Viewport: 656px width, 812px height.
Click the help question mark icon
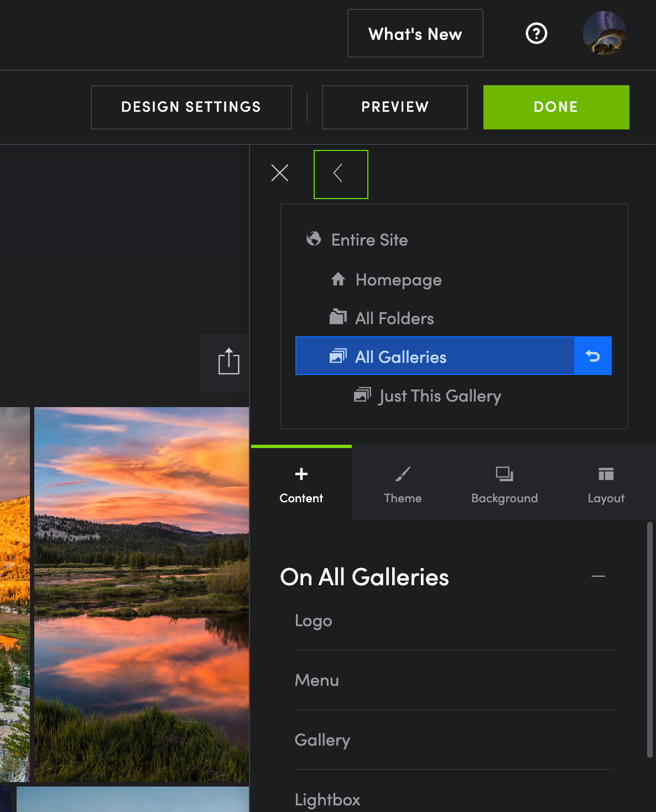536,34
